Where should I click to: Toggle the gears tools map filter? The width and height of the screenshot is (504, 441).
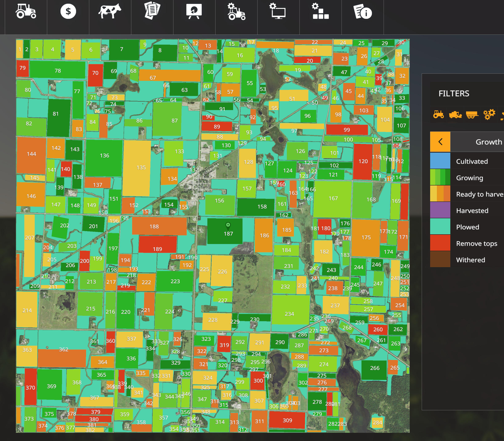coord(489,115)
